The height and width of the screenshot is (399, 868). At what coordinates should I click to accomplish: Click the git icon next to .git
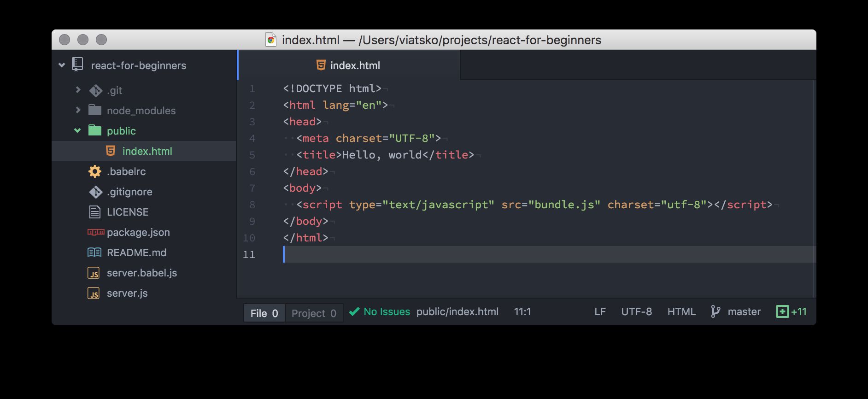tap(95, 90)
